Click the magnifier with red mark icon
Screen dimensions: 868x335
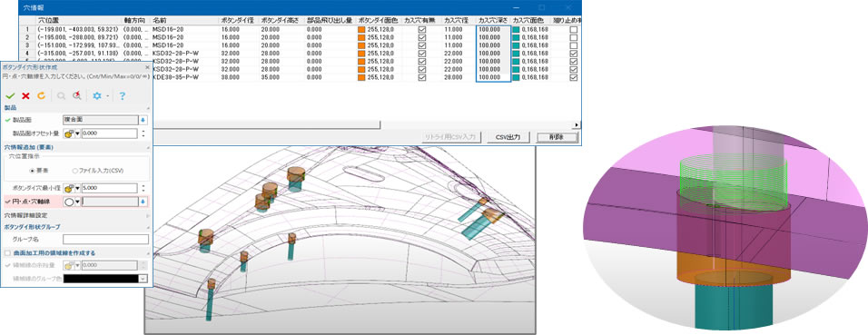tap(77, 96)
